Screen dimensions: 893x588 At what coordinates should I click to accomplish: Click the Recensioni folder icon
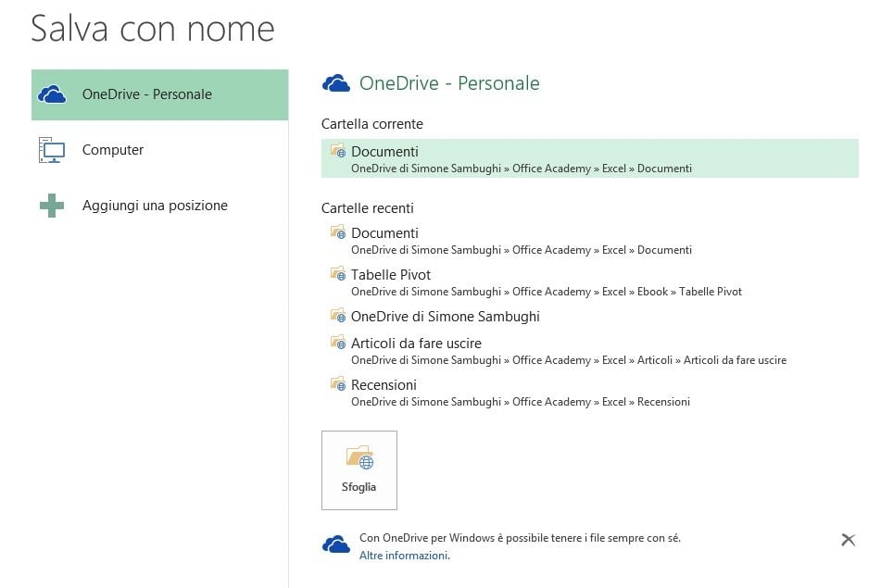click(x=338, y=383)
